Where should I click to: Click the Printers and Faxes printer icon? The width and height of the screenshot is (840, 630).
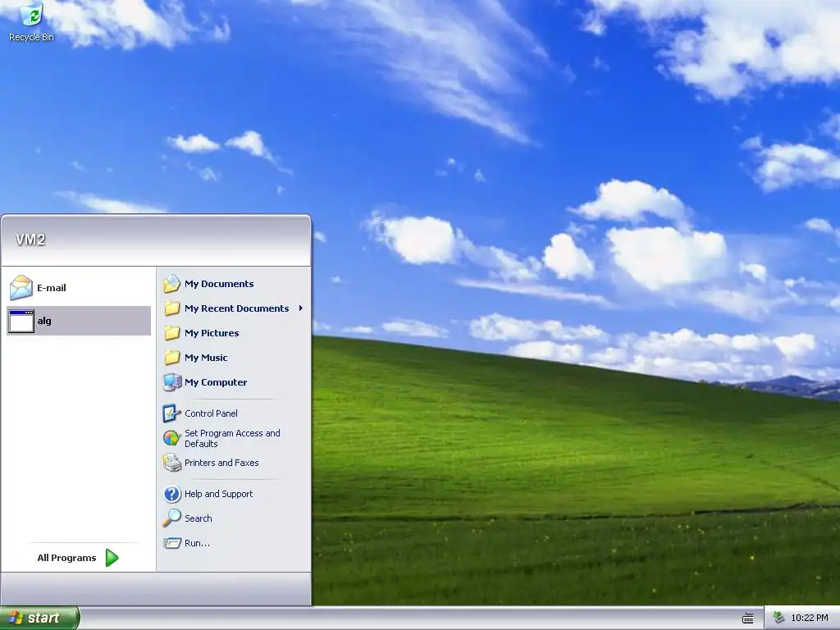coord(171,463)
